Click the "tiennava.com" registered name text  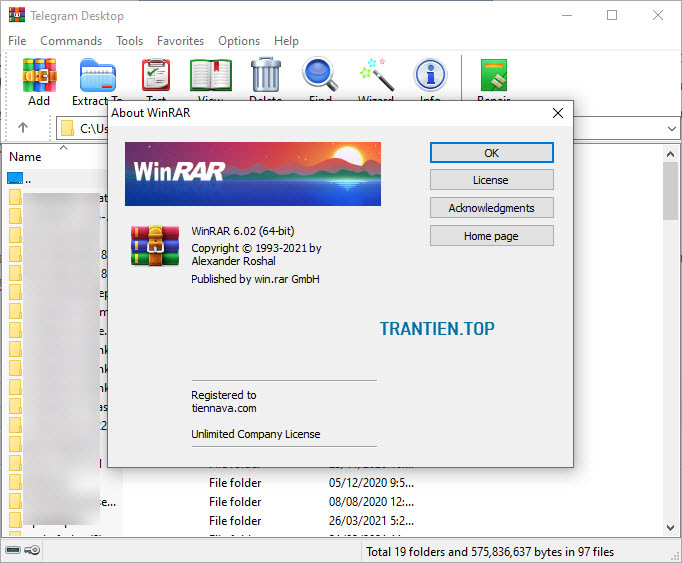(x=224, y=408)
